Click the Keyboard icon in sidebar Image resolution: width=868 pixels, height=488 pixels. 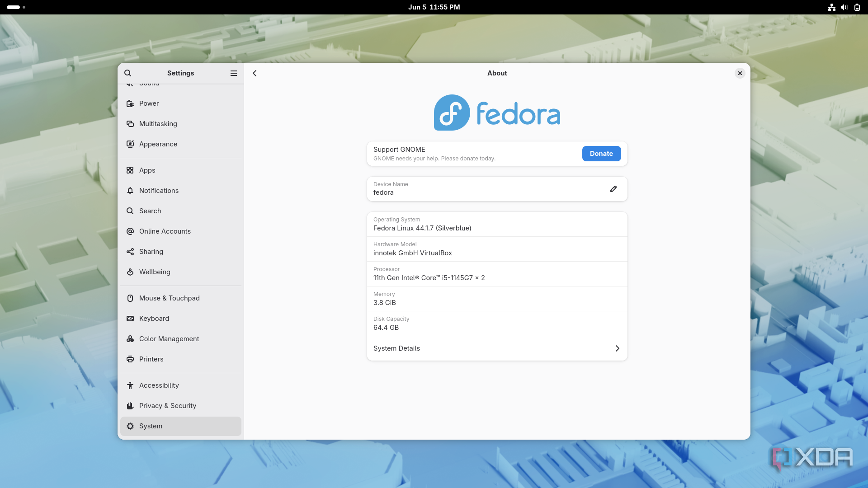[x=130, y=319]
